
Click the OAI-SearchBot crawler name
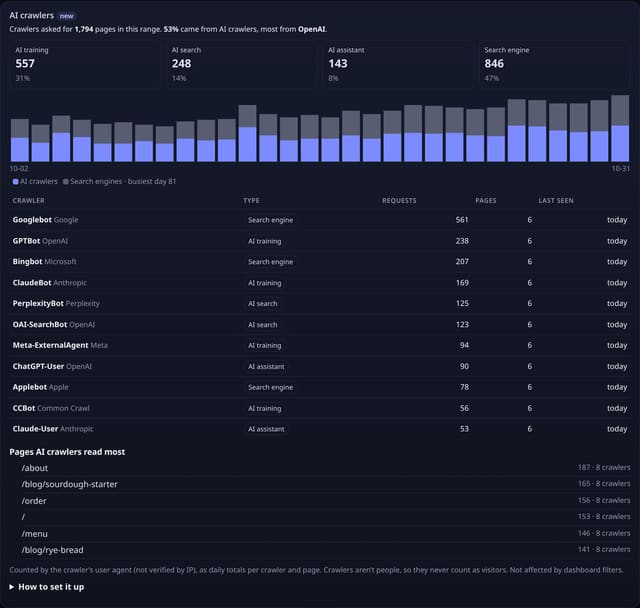pyautogui.click(x=40, y=325)
